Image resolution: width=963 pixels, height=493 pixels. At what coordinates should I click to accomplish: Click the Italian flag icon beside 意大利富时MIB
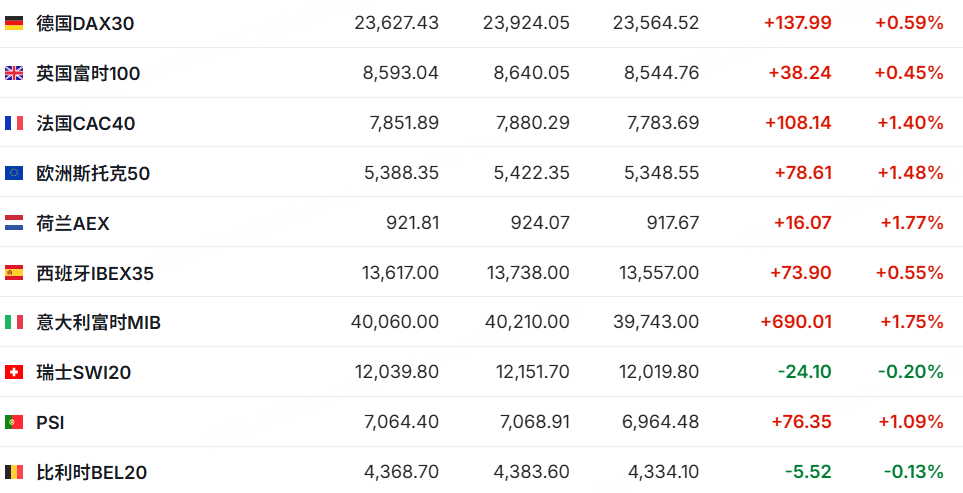click(14, 322)
